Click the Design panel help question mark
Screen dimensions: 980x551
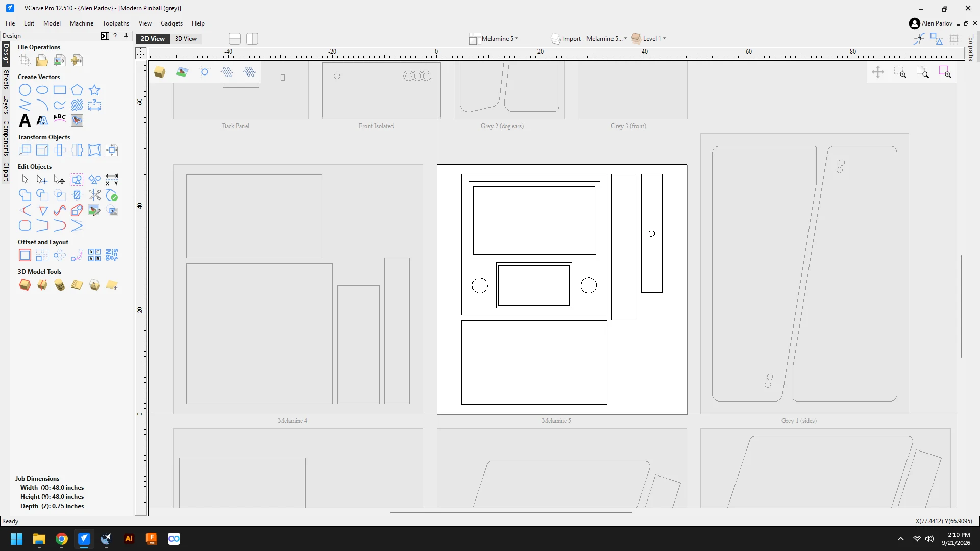pos(115,36)
